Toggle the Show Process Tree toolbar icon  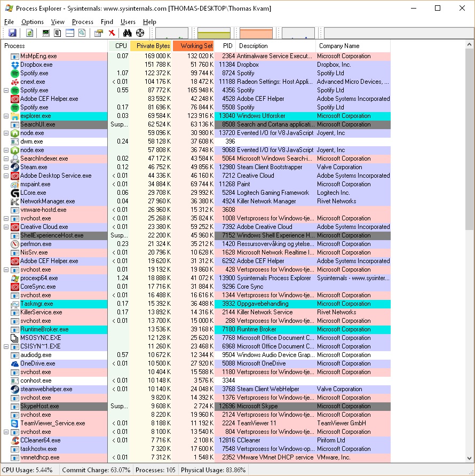pyautogui.click(x=58, y=33)
